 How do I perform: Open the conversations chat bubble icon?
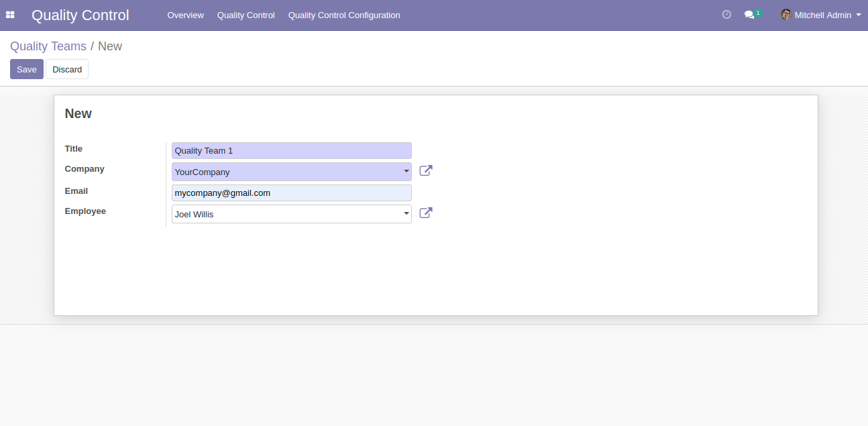coord(749,15)
